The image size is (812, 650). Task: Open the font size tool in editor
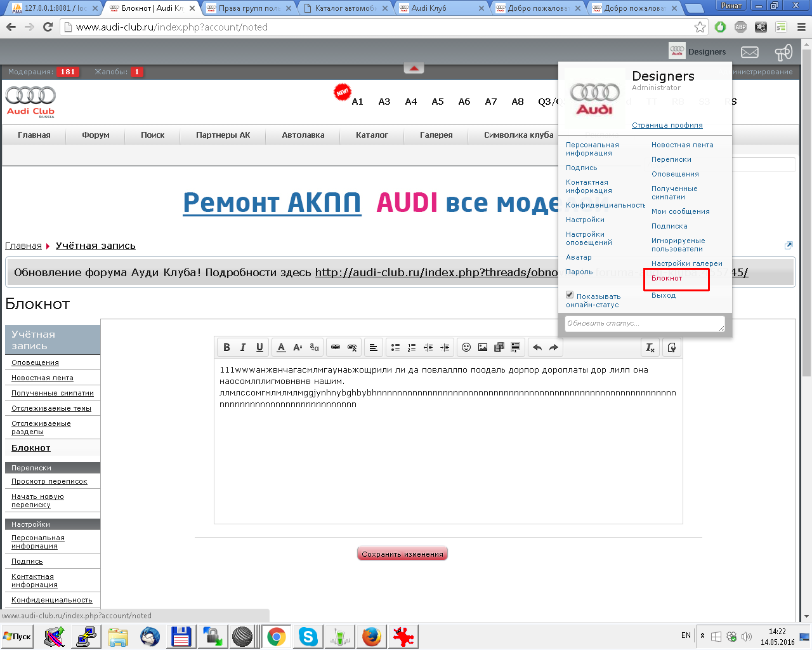298,347
